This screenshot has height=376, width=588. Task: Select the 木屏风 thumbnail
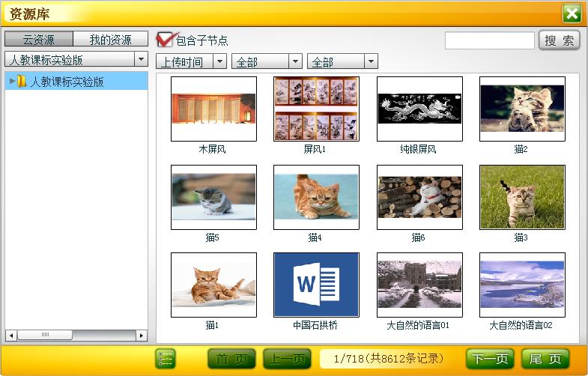(213, 109)
